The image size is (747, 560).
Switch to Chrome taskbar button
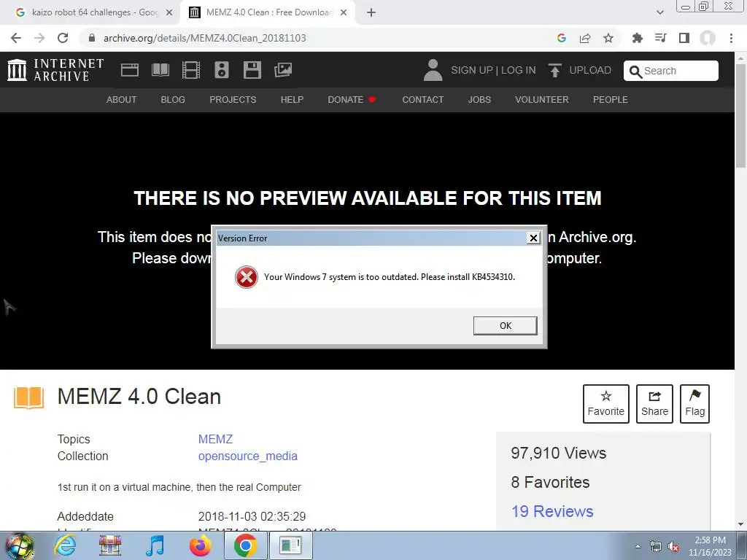tap(245, 545)
